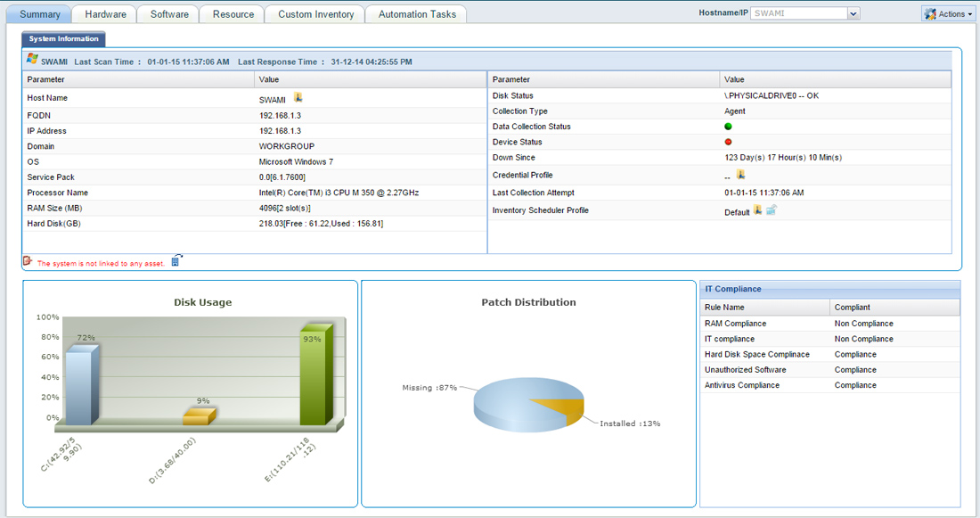
Task: Open the Hostname/IP dropdown arrow
Action: pyautogui.click(x=853, y=13)
